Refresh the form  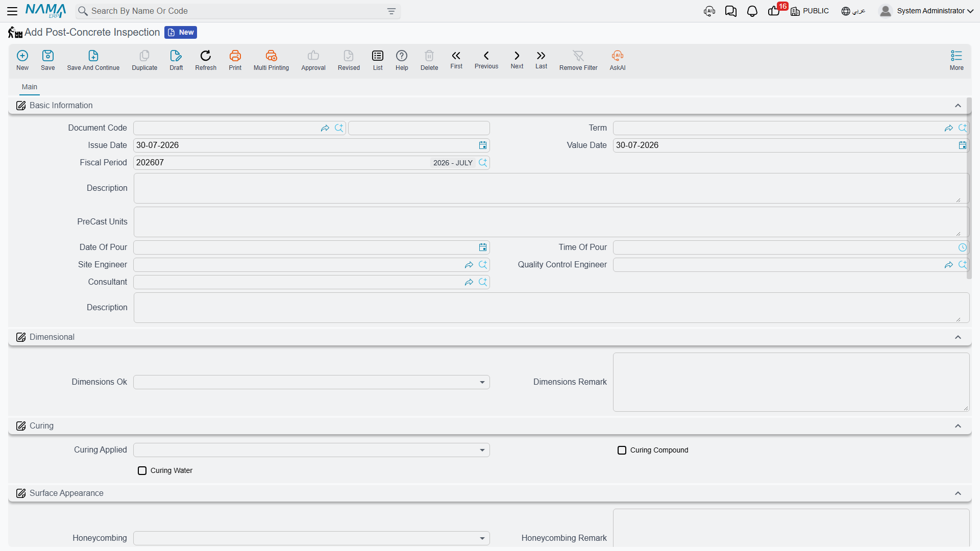point(206,60)
